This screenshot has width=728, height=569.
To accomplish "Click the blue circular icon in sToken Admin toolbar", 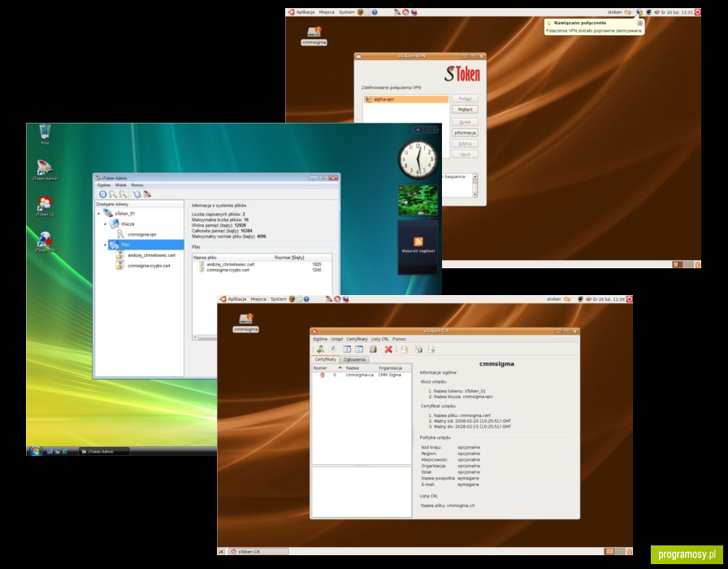I will 102,194.
